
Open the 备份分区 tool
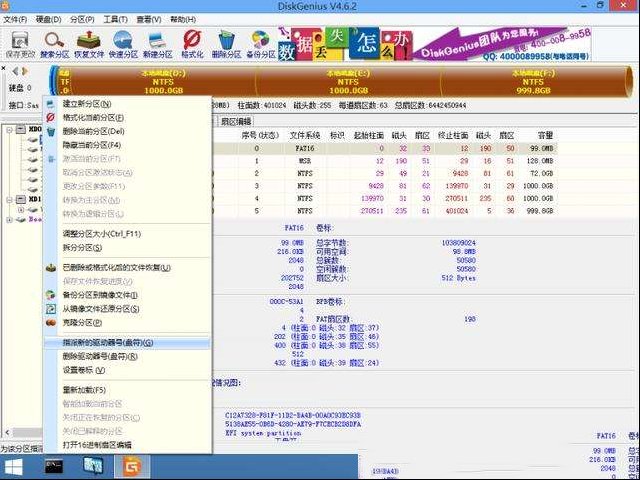click(x=261, y=44)
